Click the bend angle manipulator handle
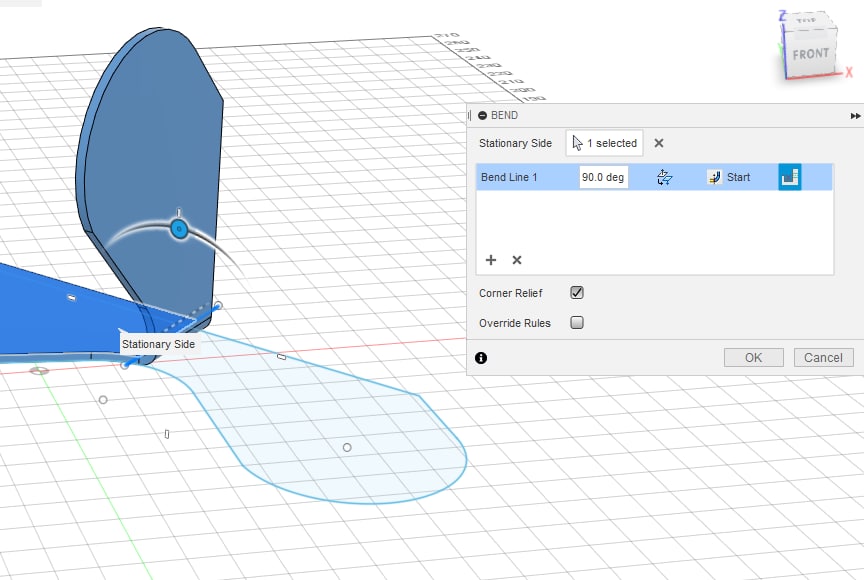This screenshot has width=864, height=580. (x=179, y=229)
